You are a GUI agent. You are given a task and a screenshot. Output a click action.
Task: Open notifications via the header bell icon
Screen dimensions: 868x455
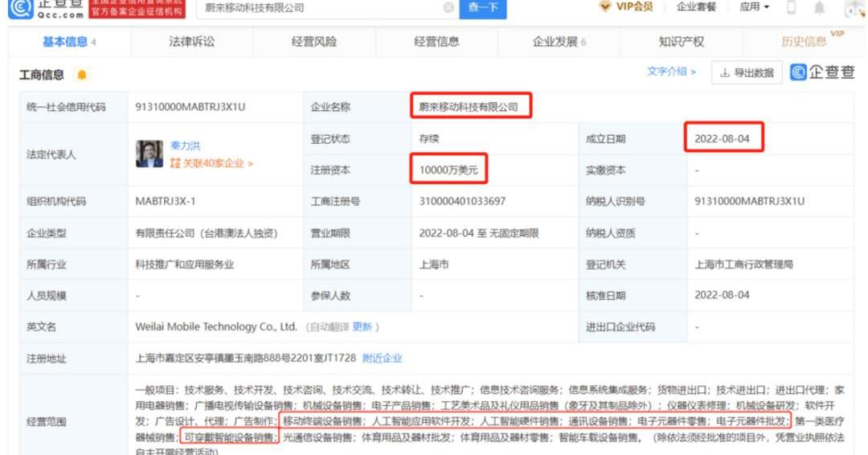(x=819, y=7)
